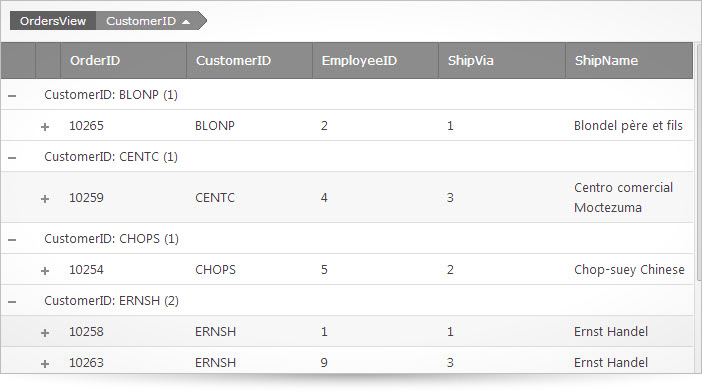Expand details for order 10265
Screen dimensions: 702x392
45,127
